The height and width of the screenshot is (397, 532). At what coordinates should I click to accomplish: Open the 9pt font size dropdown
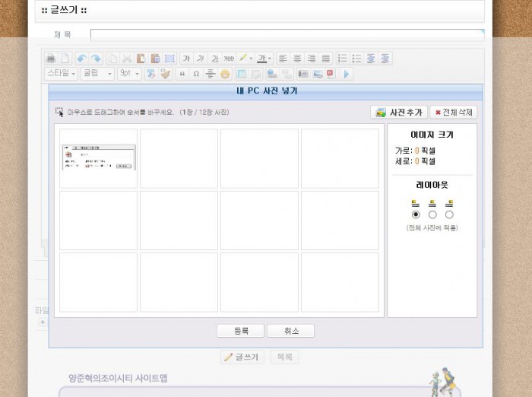click(129, 74)
